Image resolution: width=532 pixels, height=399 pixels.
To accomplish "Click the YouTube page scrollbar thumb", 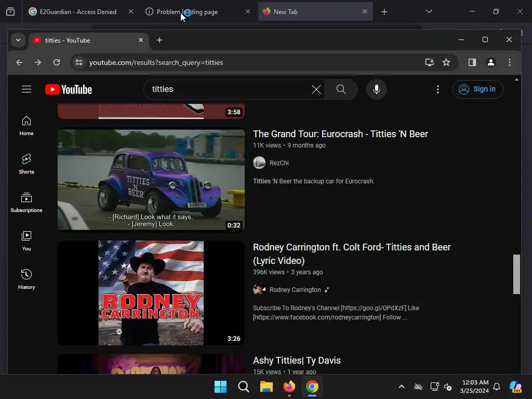I will (516, 274).
